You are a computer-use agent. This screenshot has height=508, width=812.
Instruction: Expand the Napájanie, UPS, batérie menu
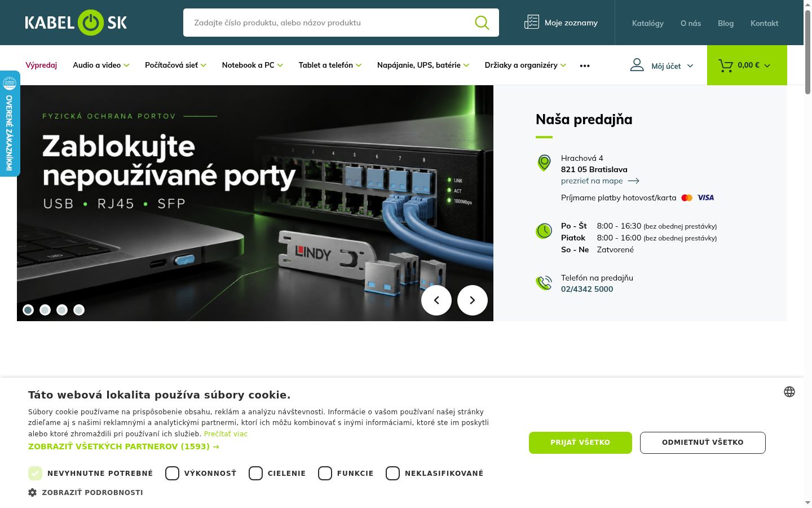[x=423, y=65]
